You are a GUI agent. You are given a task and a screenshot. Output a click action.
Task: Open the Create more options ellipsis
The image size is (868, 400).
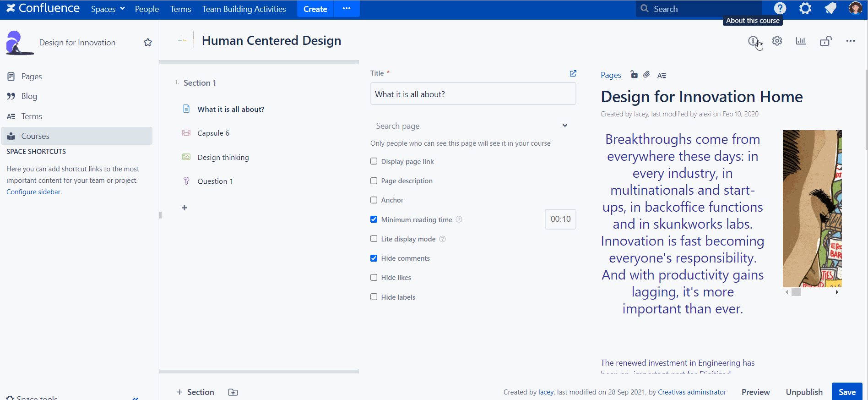(x=347, y=9)
